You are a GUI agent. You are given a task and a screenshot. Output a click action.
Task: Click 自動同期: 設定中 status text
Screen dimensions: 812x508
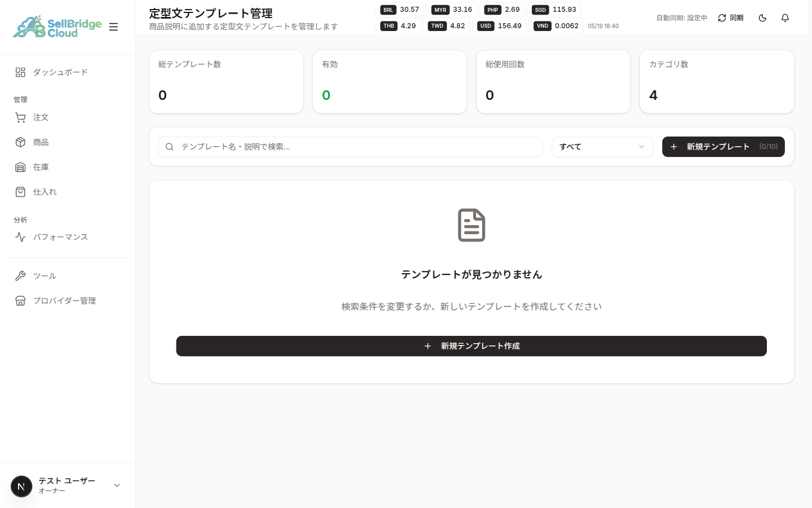[x=681, y=18]
